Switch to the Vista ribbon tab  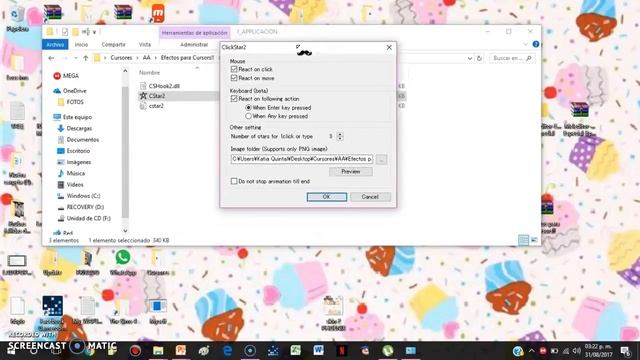pos(145,44)
